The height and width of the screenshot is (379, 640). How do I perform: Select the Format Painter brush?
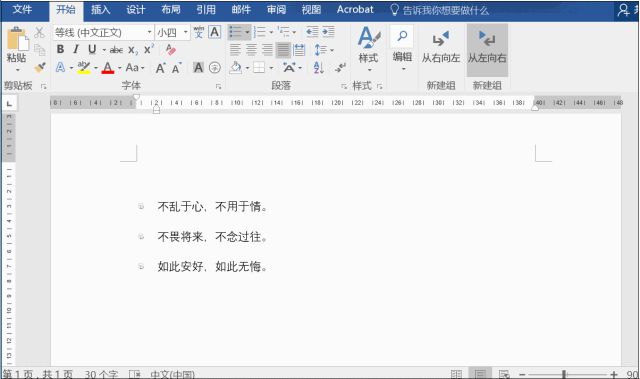tap(40, 67)
